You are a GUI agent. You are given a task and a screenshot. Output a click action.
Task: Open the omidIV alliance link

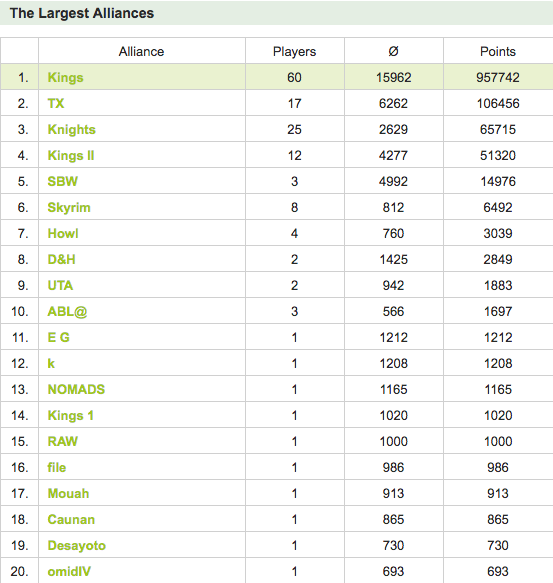coord(69,571)
